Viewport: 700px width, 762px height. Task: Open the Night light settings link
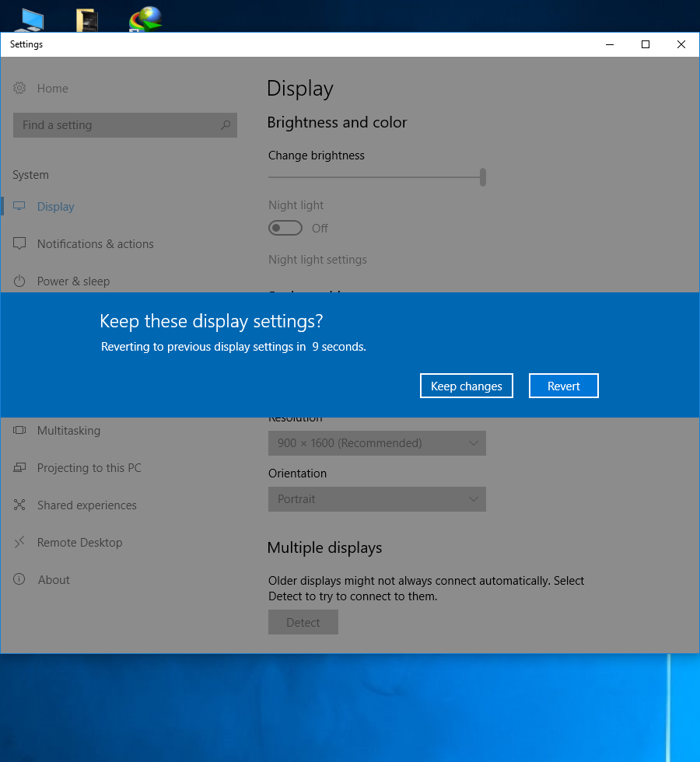317,260
